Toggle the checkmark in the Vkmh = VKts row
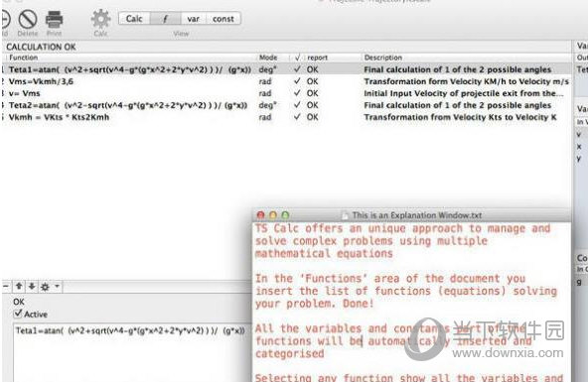The height and width of the screenshot is (382, 588). 297,117
